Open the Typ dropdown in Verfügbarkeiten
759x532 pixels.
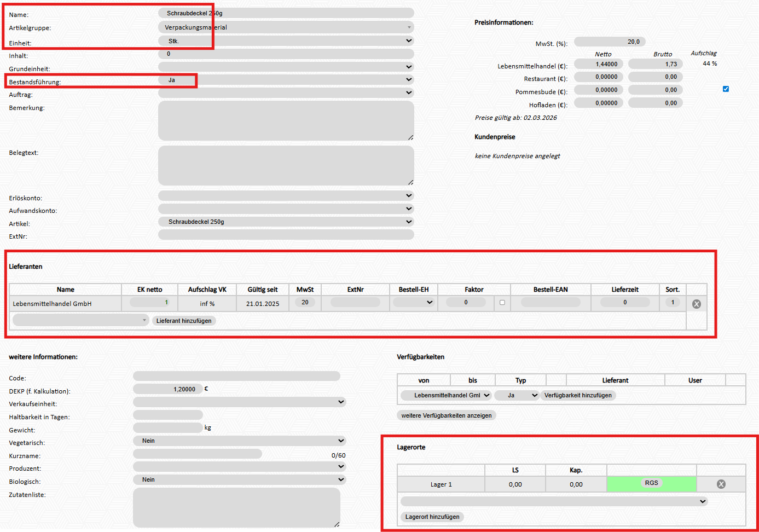516,395
